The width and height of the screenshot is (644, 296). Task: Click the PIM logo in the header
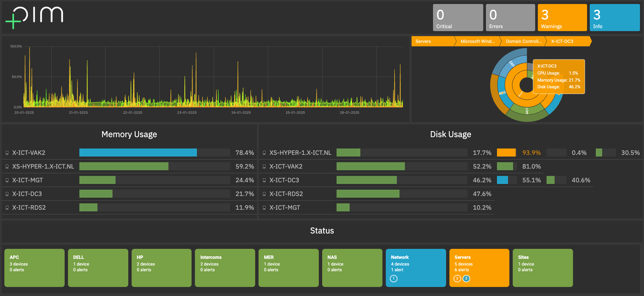point(34,17)
